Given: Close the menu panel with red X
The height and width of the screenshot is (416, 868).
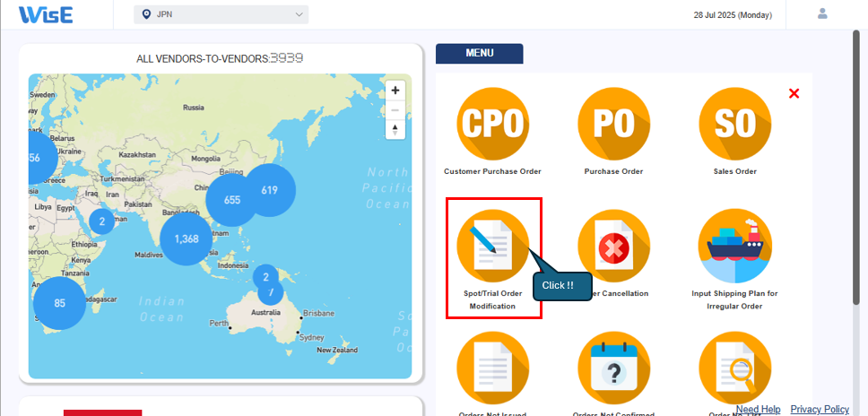Looking at the screenshot, I should (794, 93).
